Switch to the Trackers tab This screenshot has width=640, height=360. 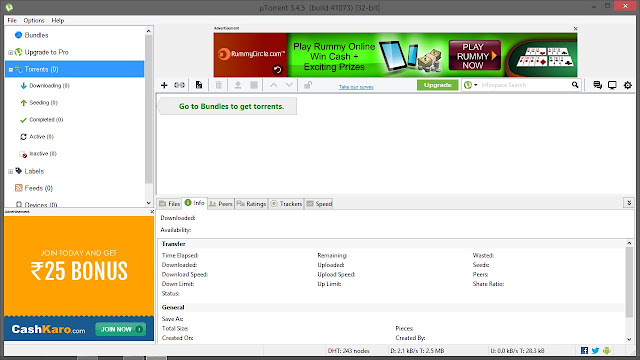[286, 204]
